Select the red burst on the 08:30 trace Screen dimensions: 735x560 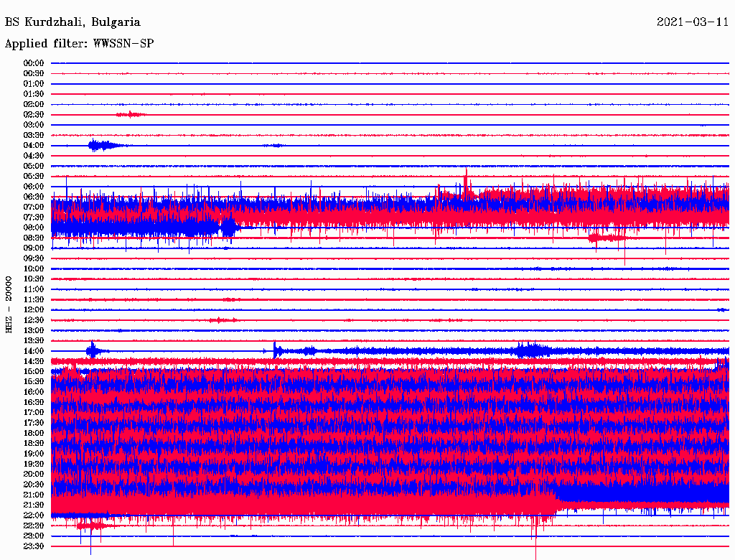click(605, 238)
